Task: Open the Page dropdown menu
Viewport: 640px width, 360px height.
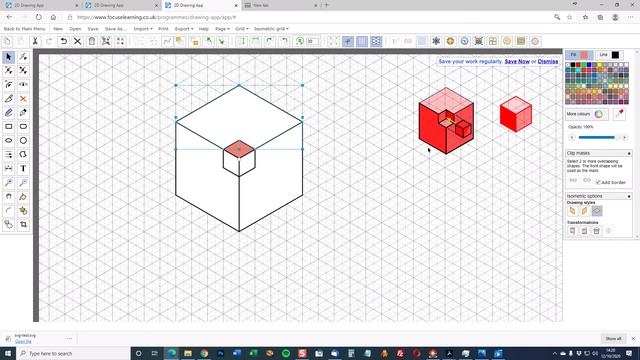Action: point(222,29)
